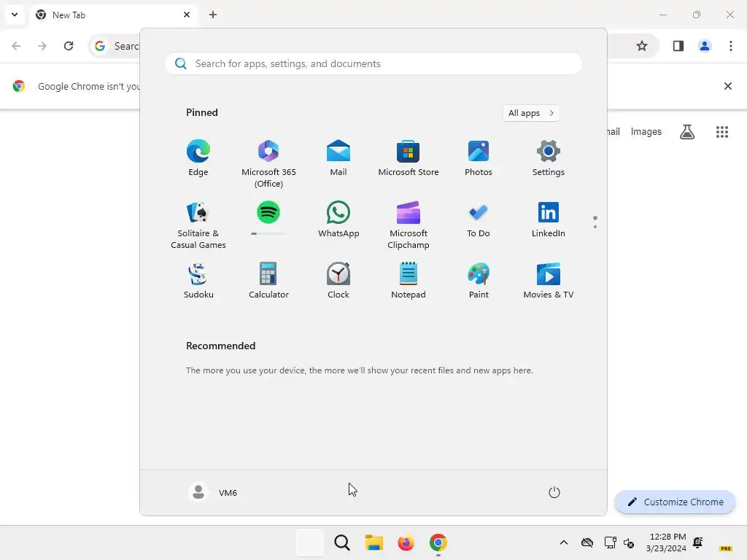Open File Explorer from taskbar

(x=374, y=542)
